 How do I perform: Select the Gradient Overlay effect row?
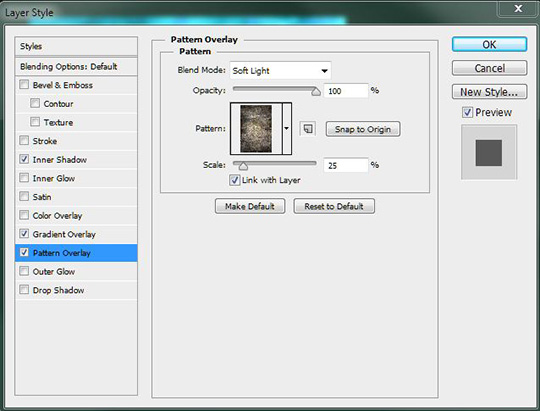point(76,234)
